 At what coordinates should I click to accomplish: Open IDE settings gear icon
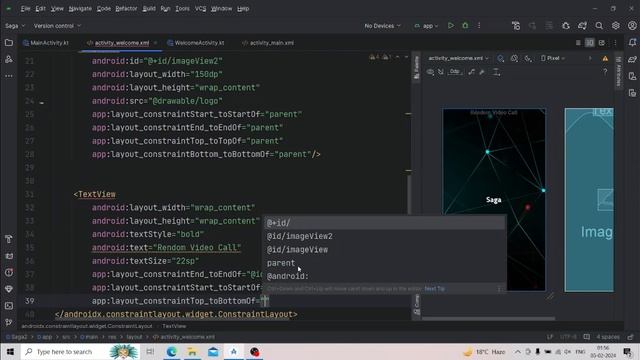[x=616, y=26]
